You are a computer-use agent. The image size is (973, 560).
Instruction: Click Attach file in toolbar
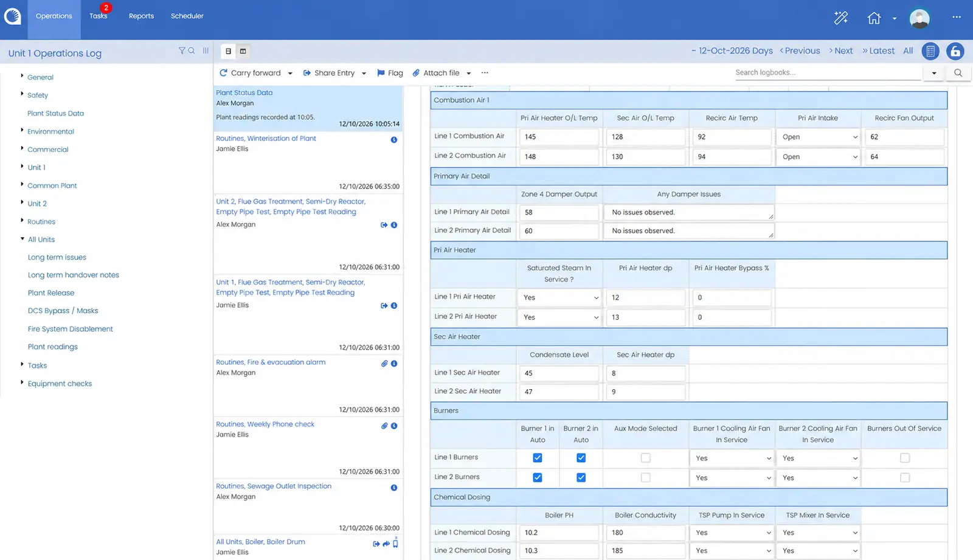pos(436,73)
